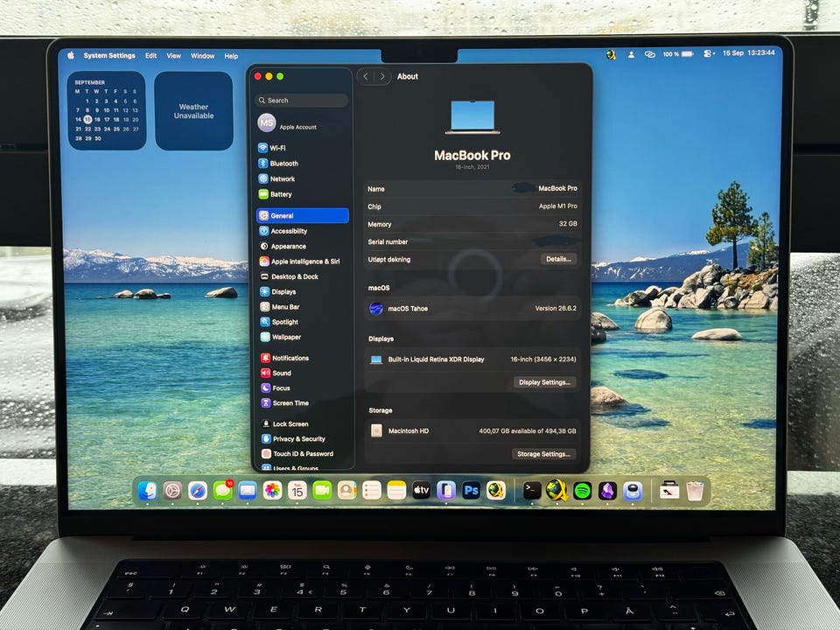This screenshot has height=630, width=840.
Task: Open Apple Intelligence & Siri settings
Action: click(x=302, y=262)
